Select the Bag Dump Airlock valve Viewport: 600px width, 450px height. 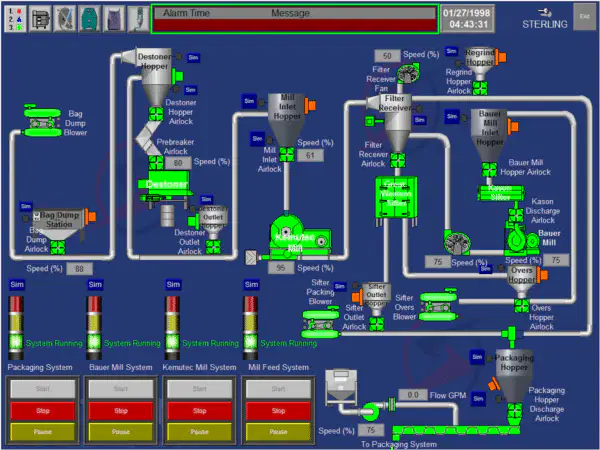(x=57, y=248)
